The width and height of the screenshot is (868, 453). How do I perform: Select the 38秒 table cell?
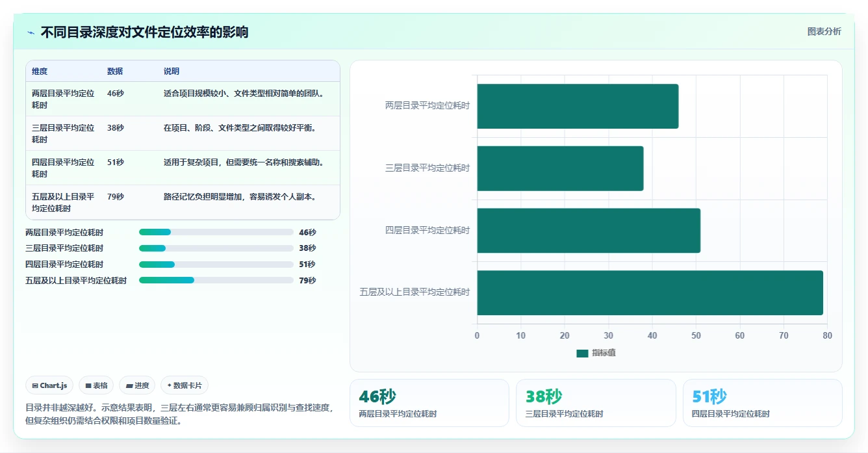point(116,128)
